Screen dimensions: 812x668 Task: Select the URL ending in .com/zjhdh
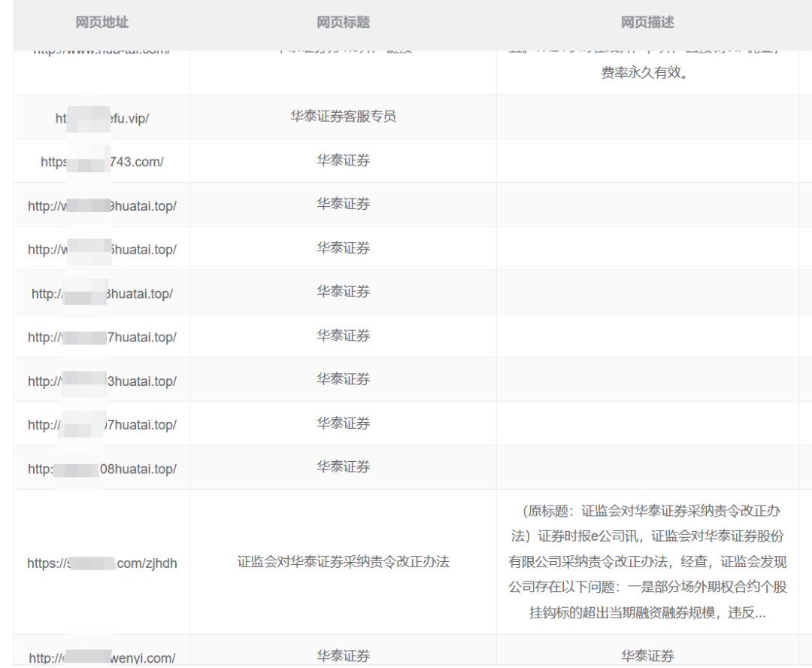click(x=102, y=563)
